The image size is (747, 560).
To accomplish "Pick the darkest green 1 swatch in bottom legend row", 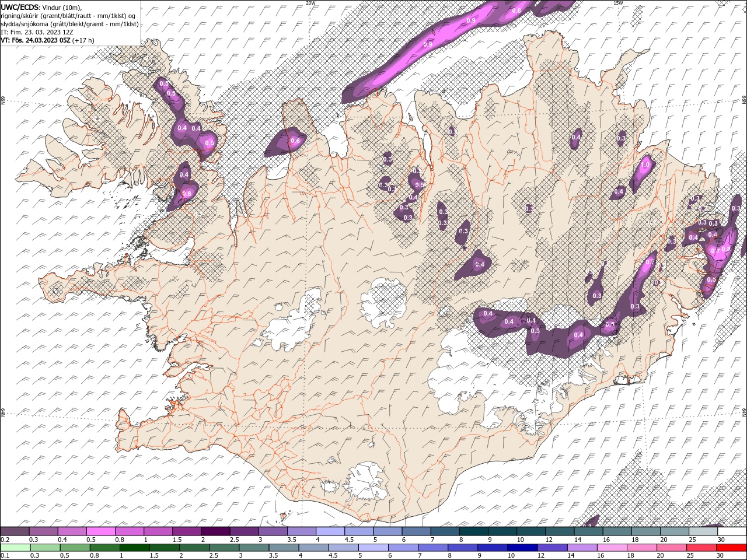I will click(x=134, y=548).
